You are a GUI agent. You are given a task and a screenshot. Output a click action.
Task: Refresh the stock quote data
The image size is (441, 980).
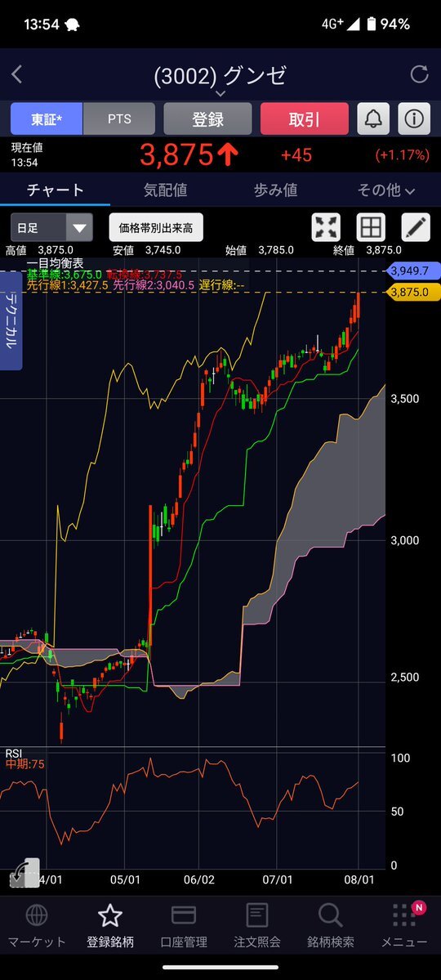[419, 75]
